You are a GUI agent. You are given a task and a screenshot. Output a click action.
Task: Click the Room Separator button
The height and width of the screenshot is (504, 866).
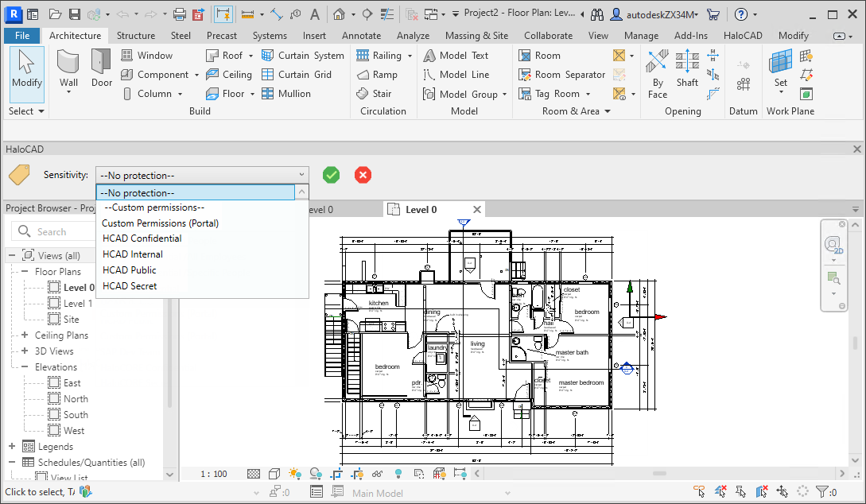coord(561,75)
